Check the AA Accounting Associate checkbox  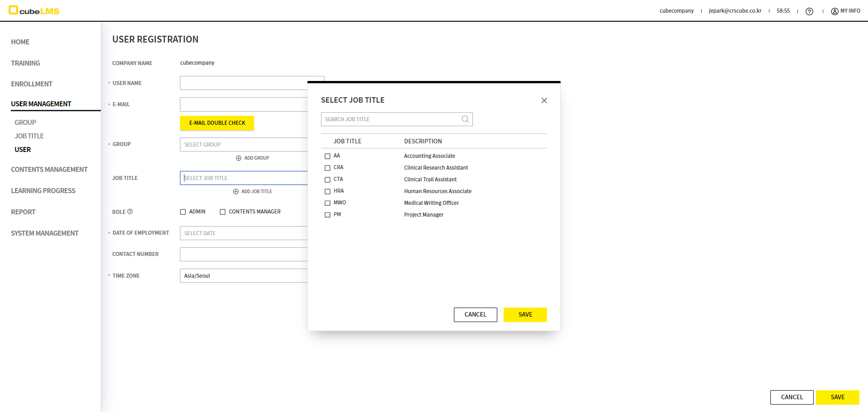[327, 156]
